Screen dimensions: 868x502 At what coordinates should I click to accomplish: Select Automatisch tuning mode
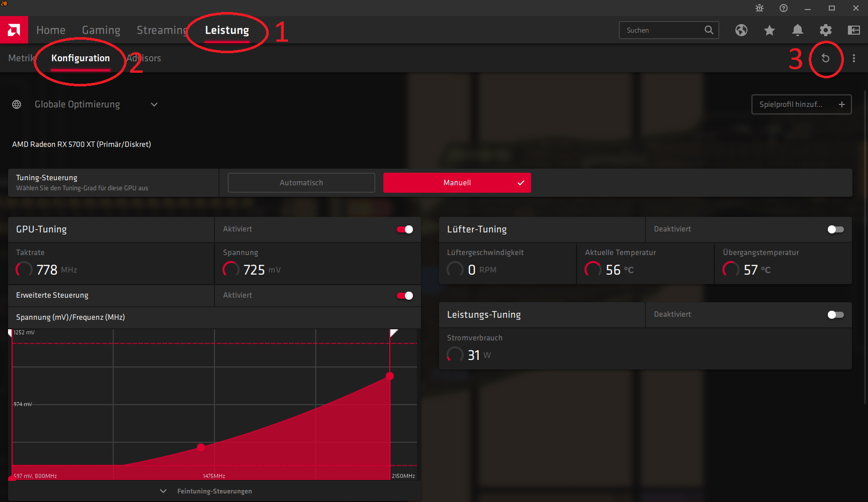tap(301, 183)
